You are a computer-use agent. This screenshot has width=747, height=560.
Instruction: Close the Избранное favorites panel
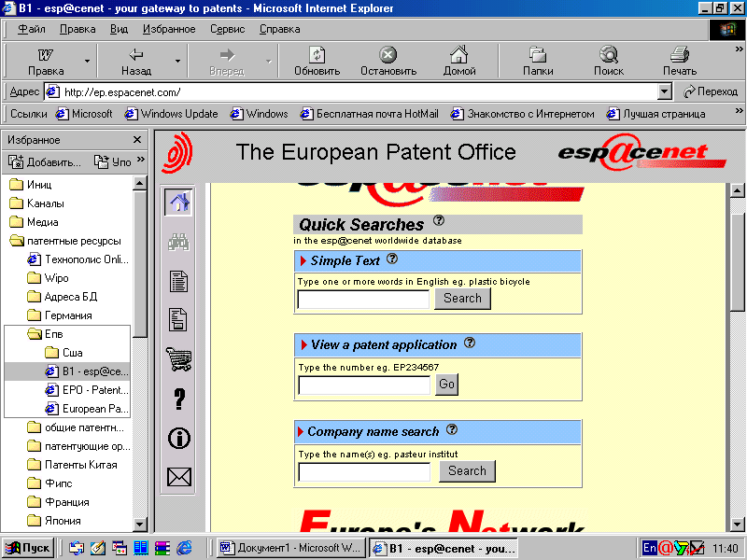pos(137,139)
